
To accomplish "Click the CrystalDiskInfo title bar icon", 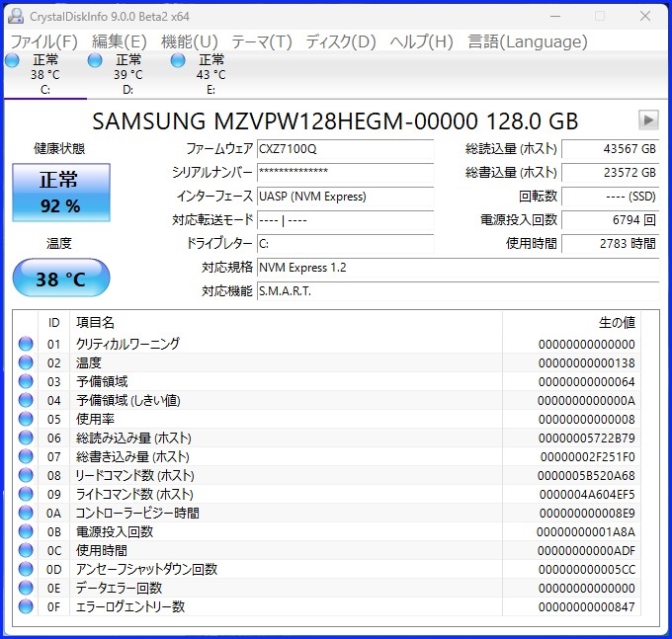I will coord(16,16).
